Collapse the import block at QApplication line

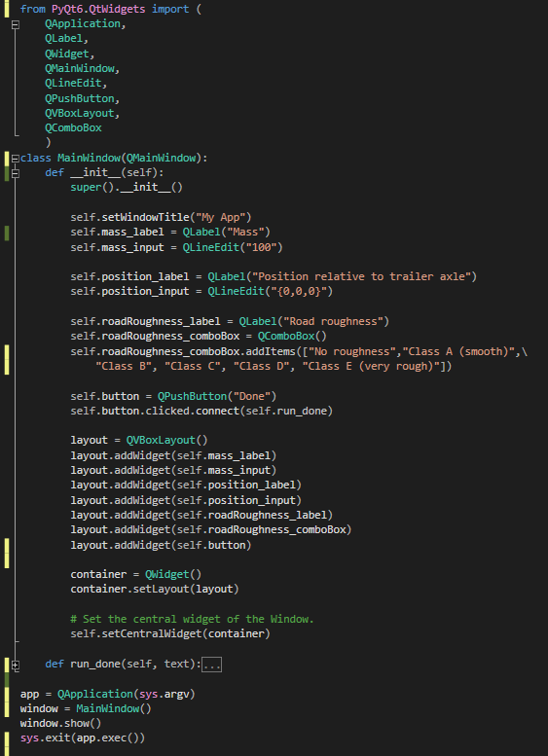(16, 24)
